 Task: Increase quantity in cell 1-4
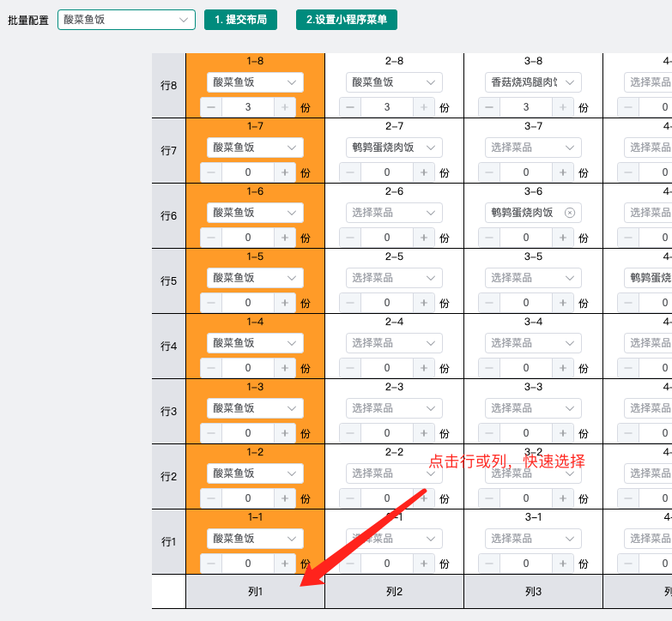click(x=285, y=367)
